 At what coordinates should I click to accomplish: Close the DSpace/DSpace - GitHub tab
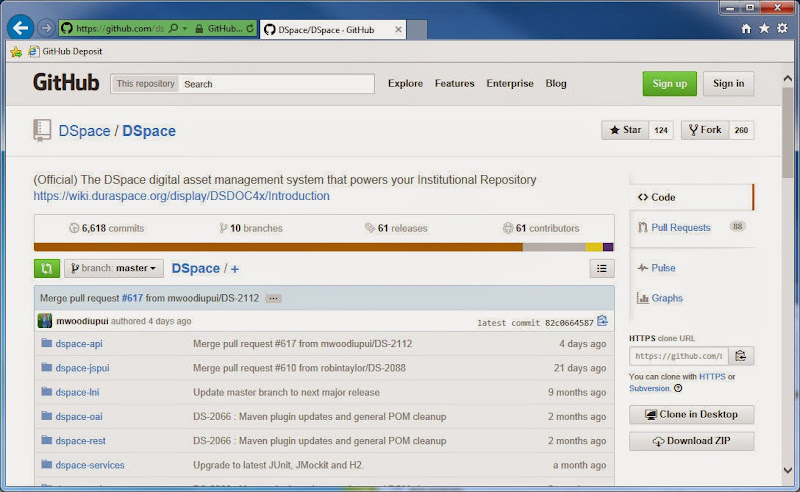398,30
